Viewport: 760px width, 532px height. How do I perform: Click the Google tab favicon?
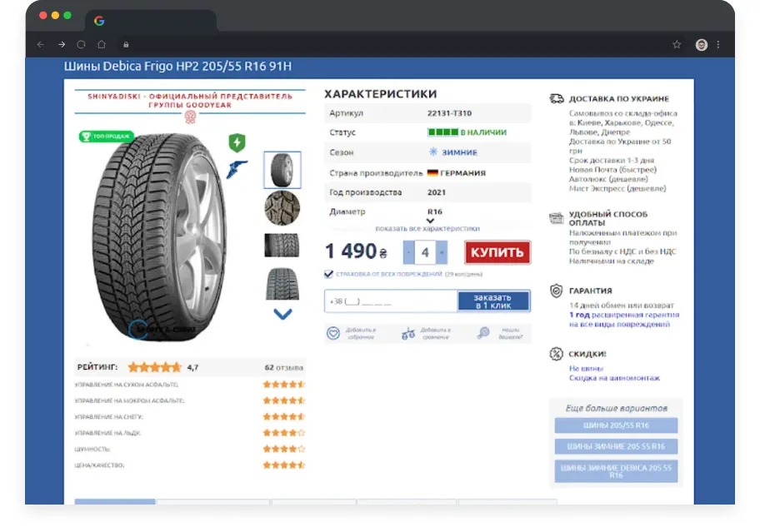(x=99, y=21)
